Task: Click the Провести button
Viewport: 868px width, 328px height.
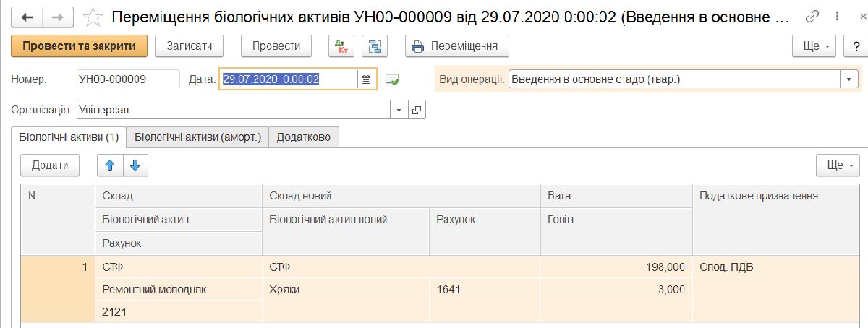Action: pos(276,46)
